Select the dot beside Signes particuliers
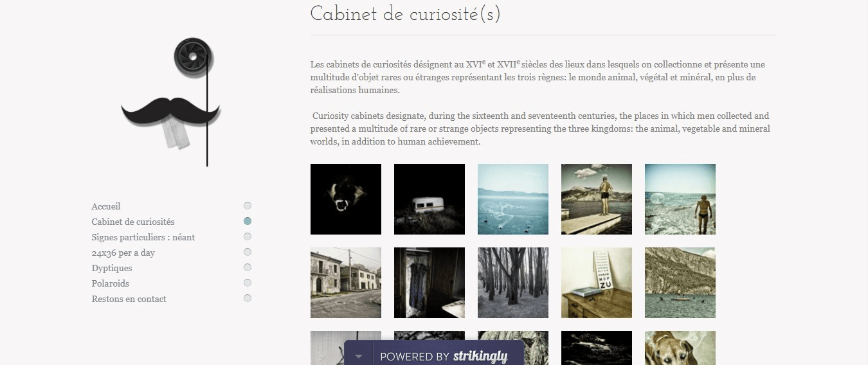The image size is (868, 365). pyautogui.click(x=248, y=236)
